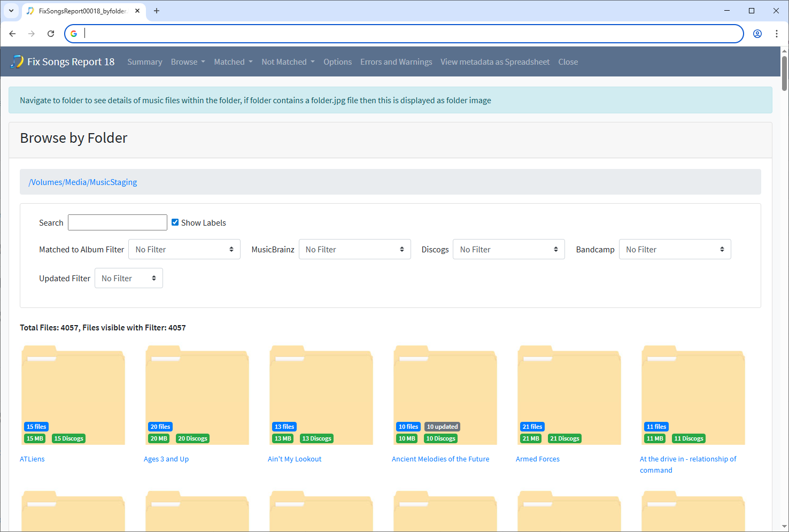The width and height of the screenshot is (789, 532).
Task: Open the Ain't My Lookout link
Action: [x=295, y=459]
